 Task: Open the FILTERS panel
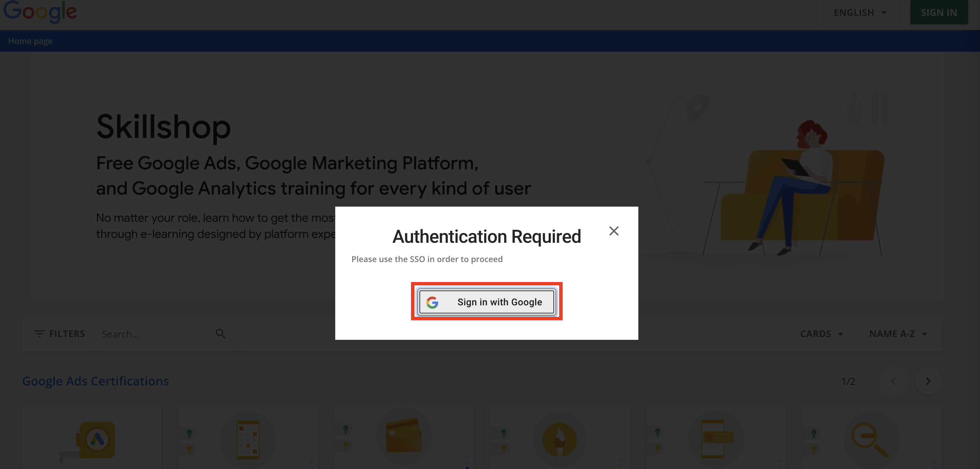59,334
